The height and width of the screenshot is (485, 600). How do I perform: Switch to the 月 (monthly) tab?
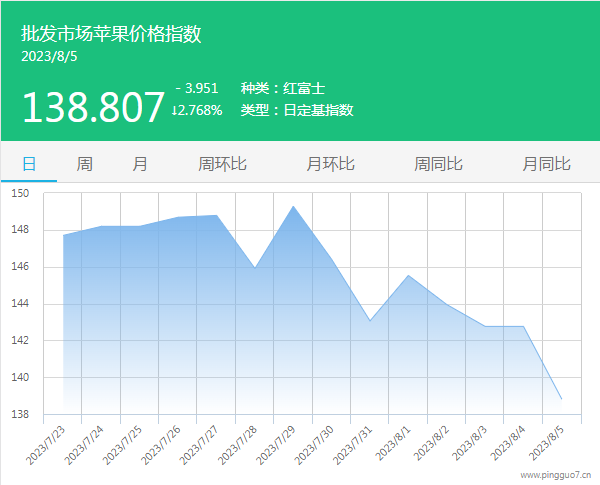[140, 164]
